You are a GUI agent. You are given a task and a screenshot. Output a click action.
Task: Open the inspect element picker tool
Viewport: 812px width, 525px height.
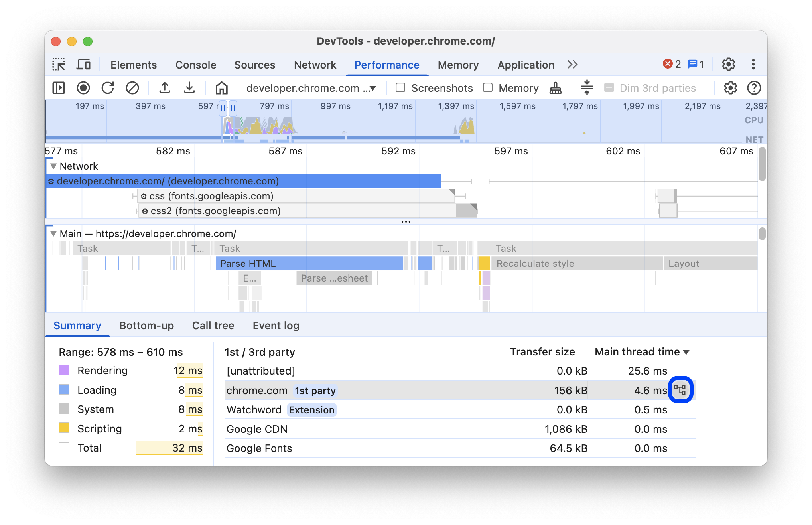point(59,65)
